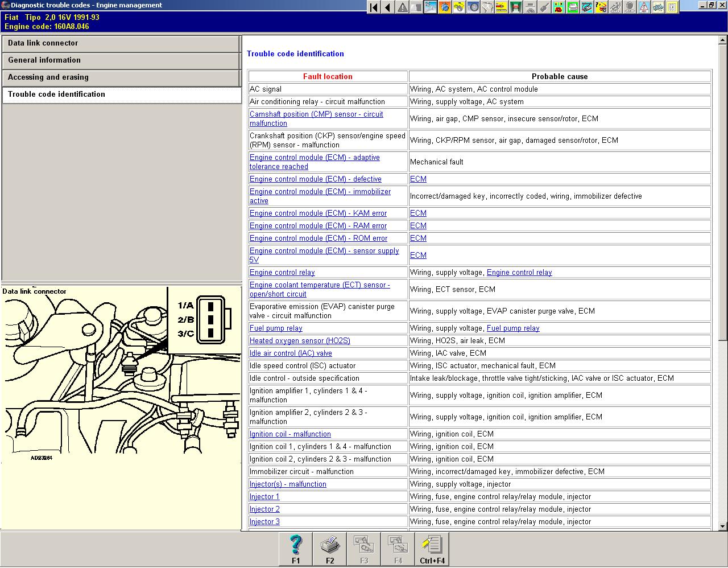
Task: Open Fuel pump relay fault location link
Action: point(276,328)
